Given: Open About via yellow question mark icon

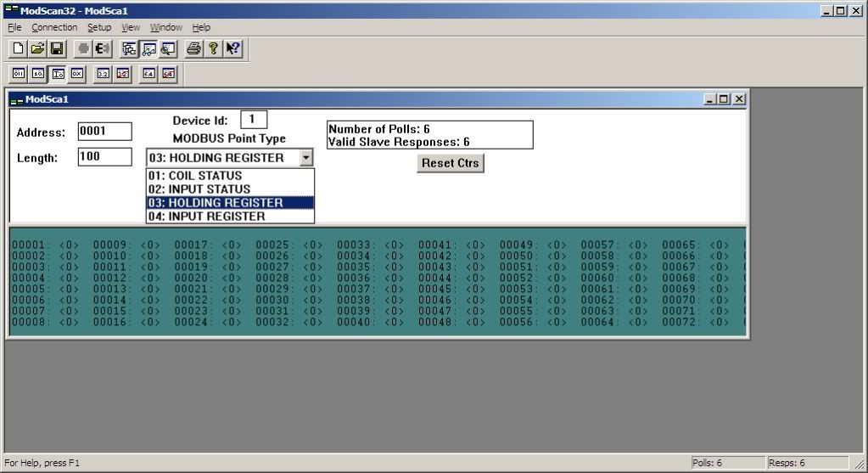Looking at the screenshot, I should [213, 48].
